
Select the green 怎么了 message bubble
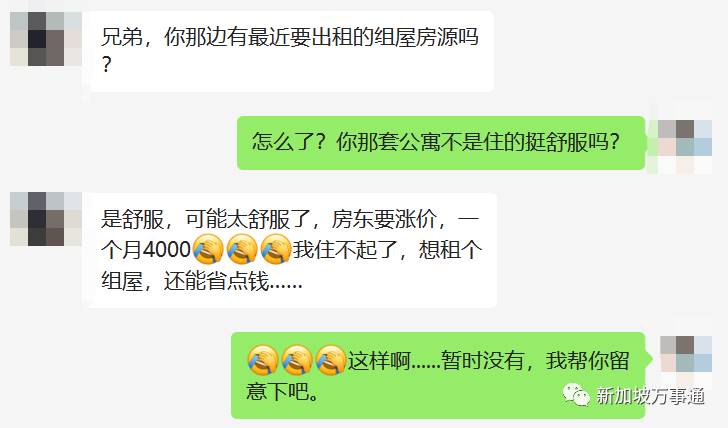[x=441, y=143]
